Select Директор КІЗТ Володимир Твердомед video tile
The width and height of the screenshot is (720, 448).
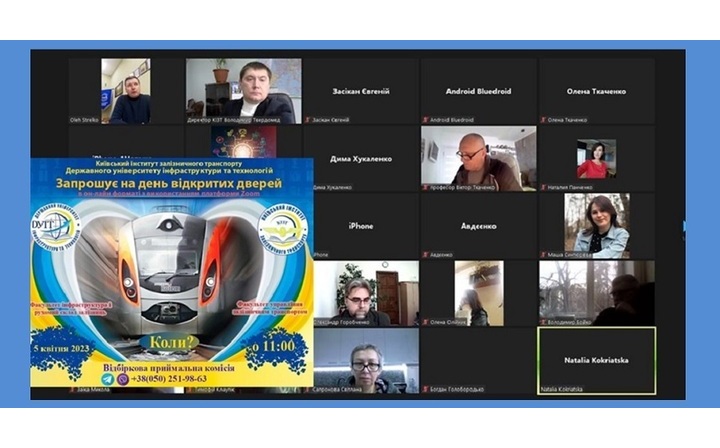click(x=244, y=91)
